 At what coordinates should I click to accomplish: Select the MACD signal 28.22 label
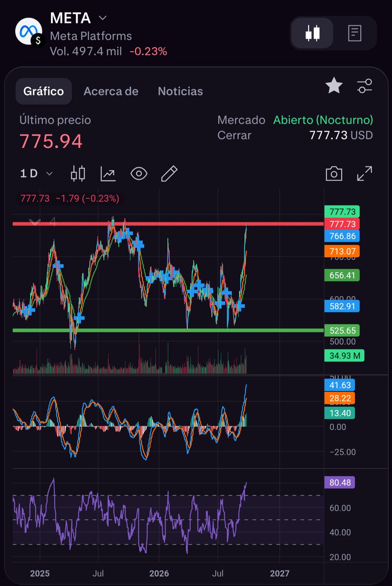click(339, 398)
